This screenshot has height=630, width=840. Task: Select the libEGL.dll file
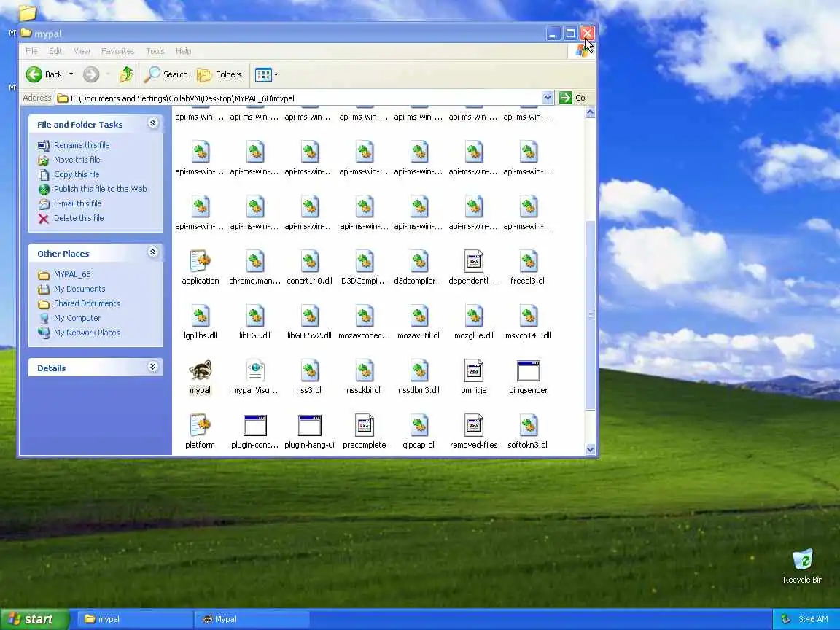pos(255,316)
